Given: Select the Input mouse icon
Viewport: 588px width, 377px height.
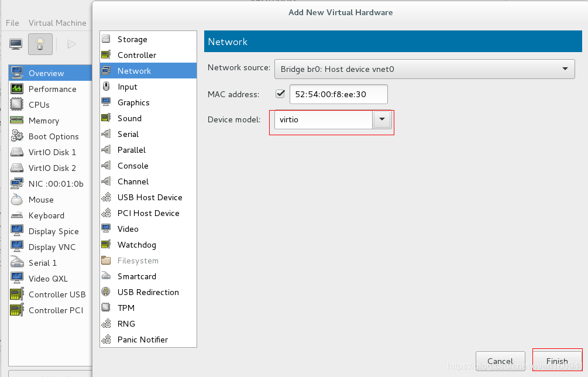Looking at the screenshot, I should (x=106, y=87).
